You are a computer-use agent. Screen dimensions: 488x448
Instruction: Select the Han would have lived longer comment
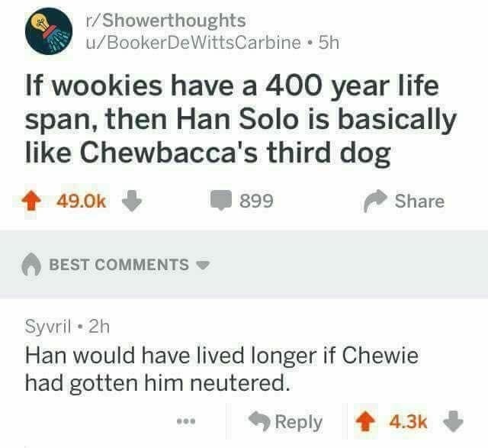(x=222, y=369)
